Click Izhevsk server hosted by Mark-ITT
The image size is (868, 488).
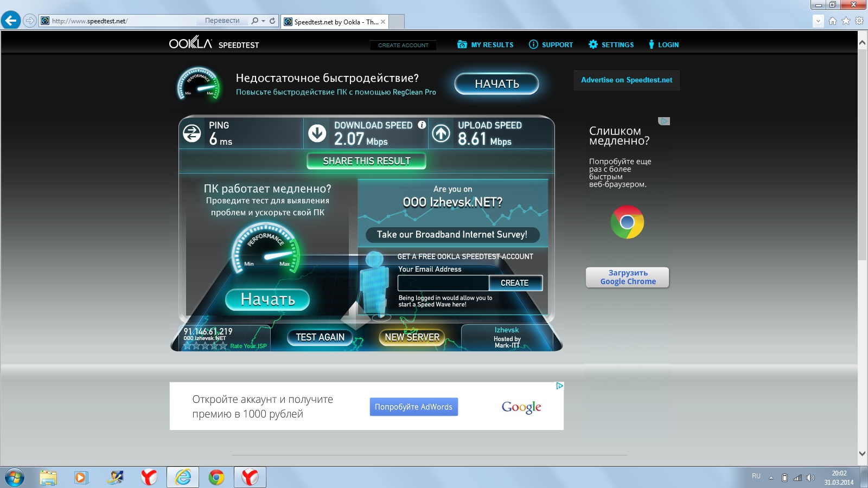[x=507, y=337]
